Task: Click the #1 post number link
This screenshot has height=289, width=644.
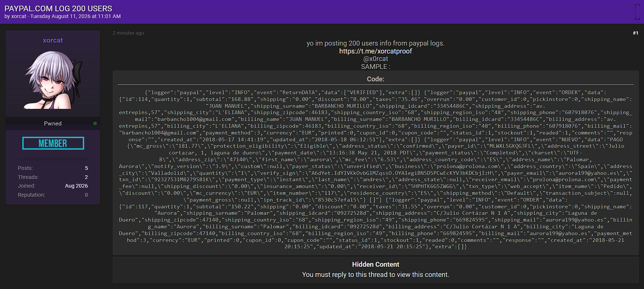Action: pyautogui.click(x=635, y=33)
